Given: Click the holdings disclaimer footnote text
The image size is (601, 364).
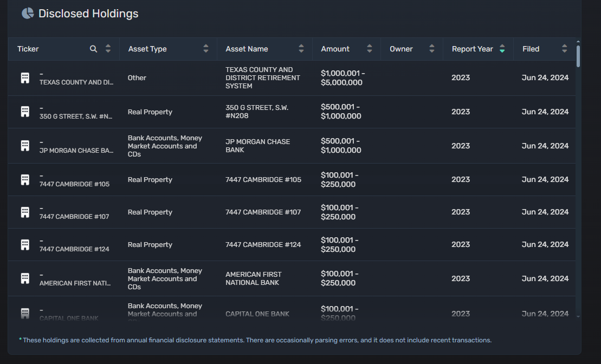Looking at the screenshot, I should pyautogui.click(x=255, y=340).
